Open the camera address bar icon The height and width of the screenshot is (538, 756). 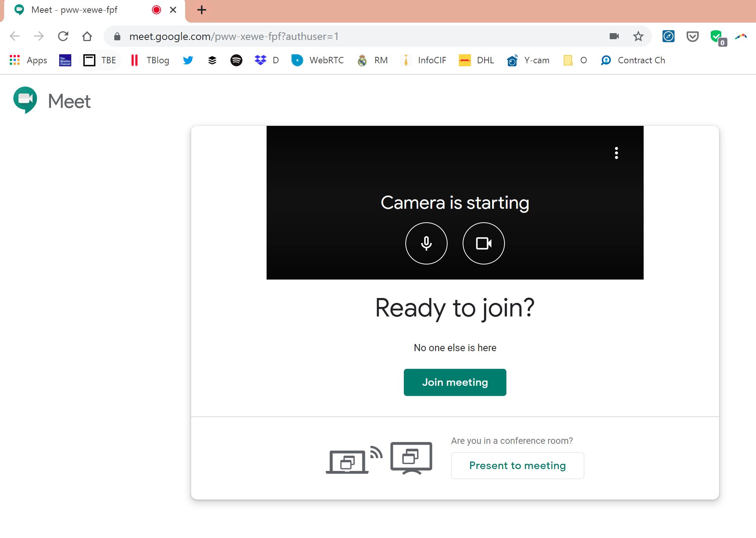tap(614, 36)
